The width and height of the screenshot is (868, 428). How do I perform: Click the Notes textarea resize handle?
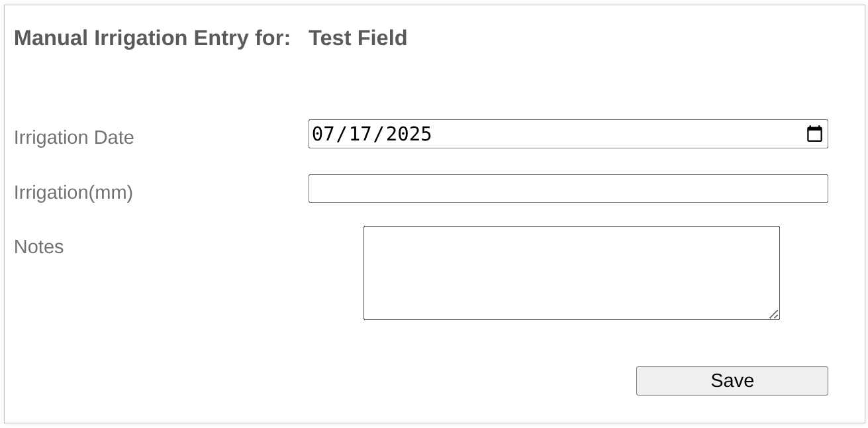774,315
